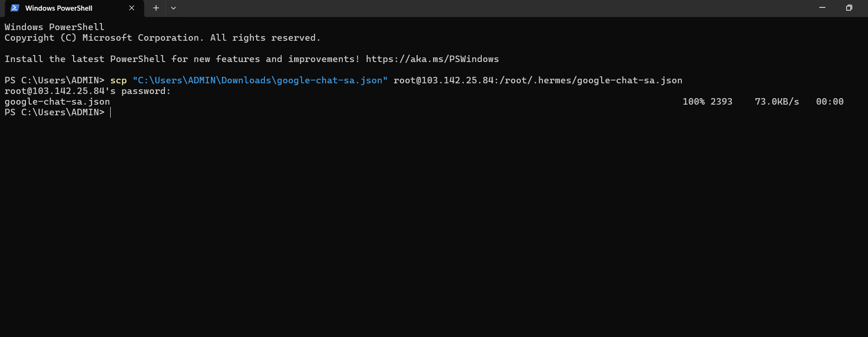Click the "Install the latest PowerShell" text

coord(85,59)
